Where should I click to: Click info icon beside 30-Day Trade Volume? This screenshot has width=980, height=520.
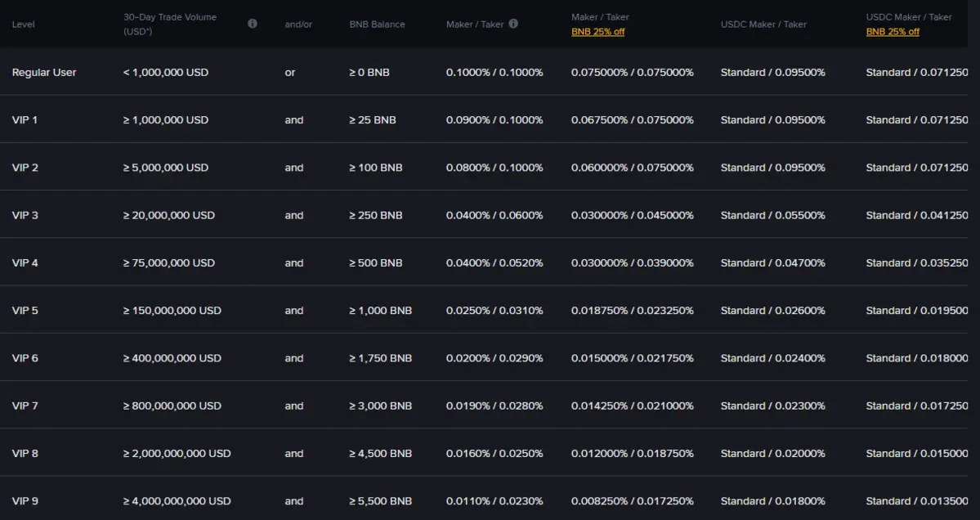253,24
